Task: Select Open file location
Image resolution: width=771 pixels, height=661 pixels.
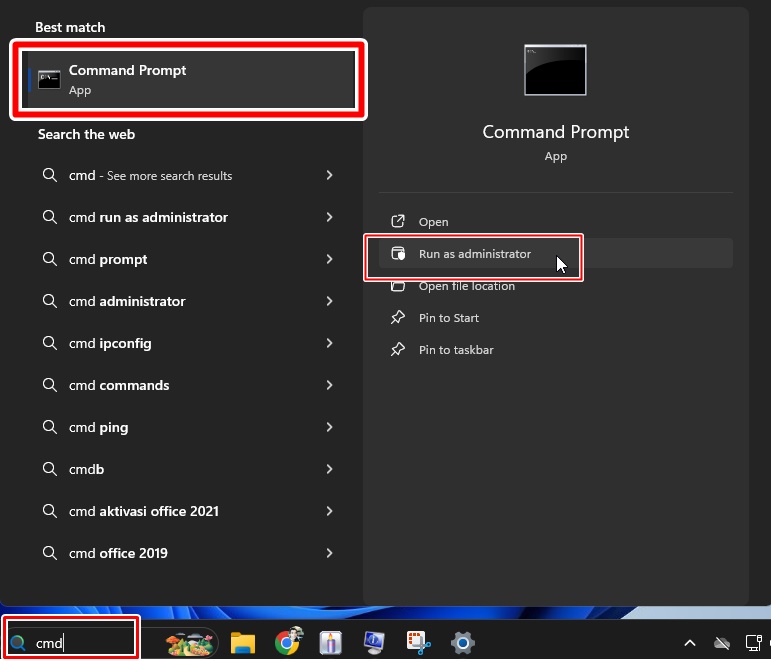Action: 556,286
